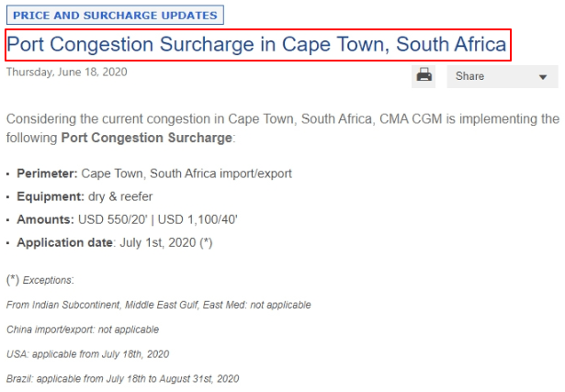Open the Share dropdown menu

point(503,76)
